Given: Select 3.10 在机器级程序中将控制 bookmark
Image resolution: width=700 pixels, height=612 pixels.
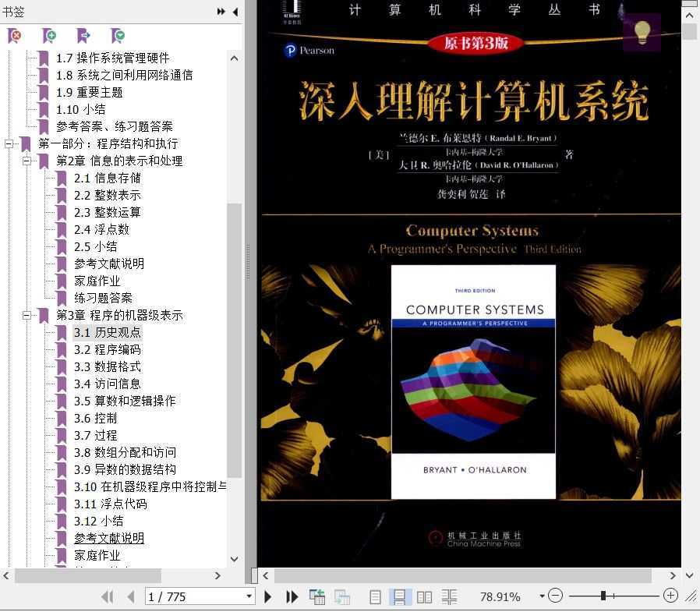Looking at the screenshot, I should click(x=150, y=486).
